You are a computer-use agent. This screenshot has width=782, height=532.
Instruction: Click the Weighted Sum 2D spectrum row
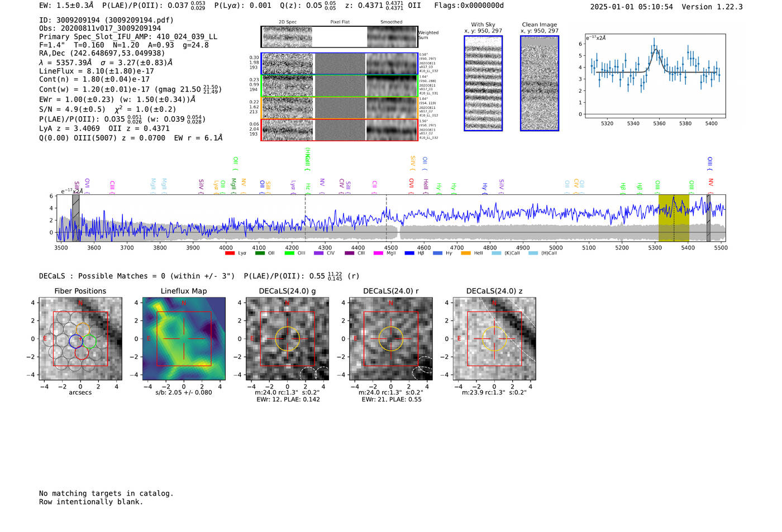339,37
